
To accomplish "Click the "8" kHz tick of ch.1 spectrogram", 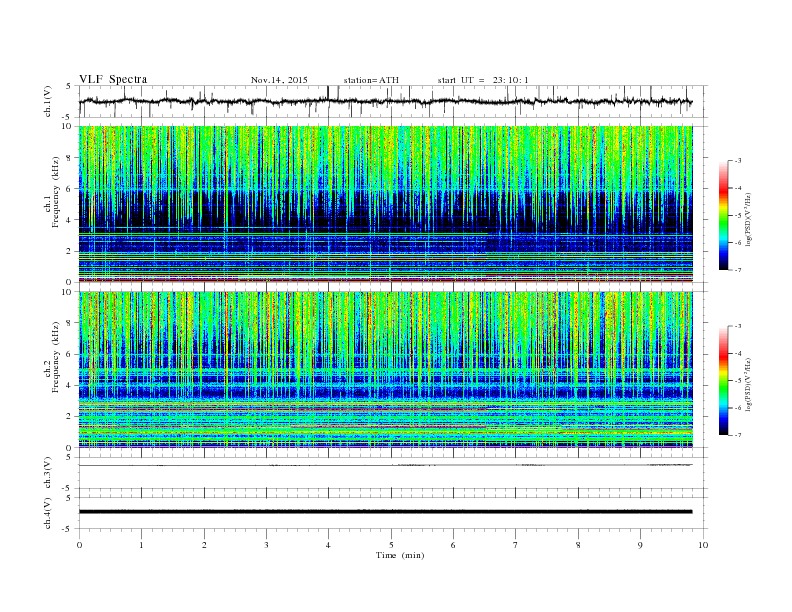I will tap(70, 158).
